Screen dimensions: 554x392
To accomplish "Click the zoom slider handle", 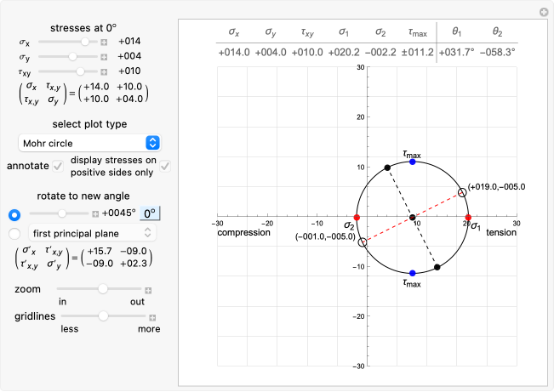I will pyautogui.click(x=102, y=289).
